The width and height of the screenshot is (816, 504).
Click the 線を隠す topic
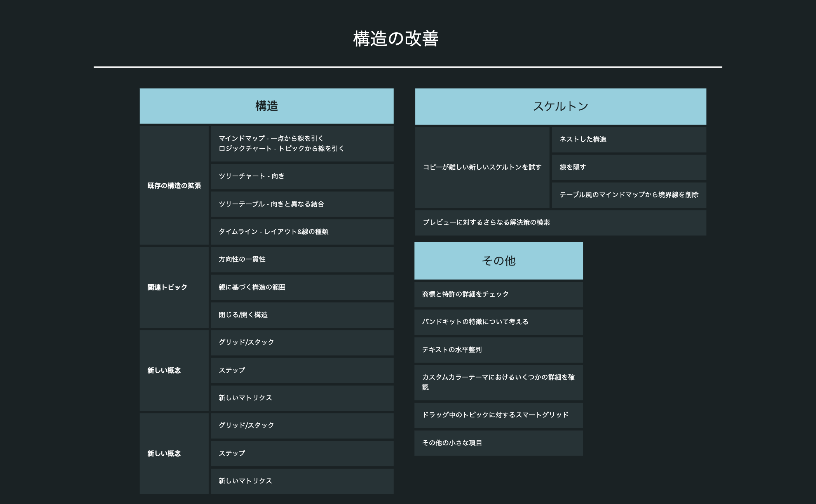629,167
